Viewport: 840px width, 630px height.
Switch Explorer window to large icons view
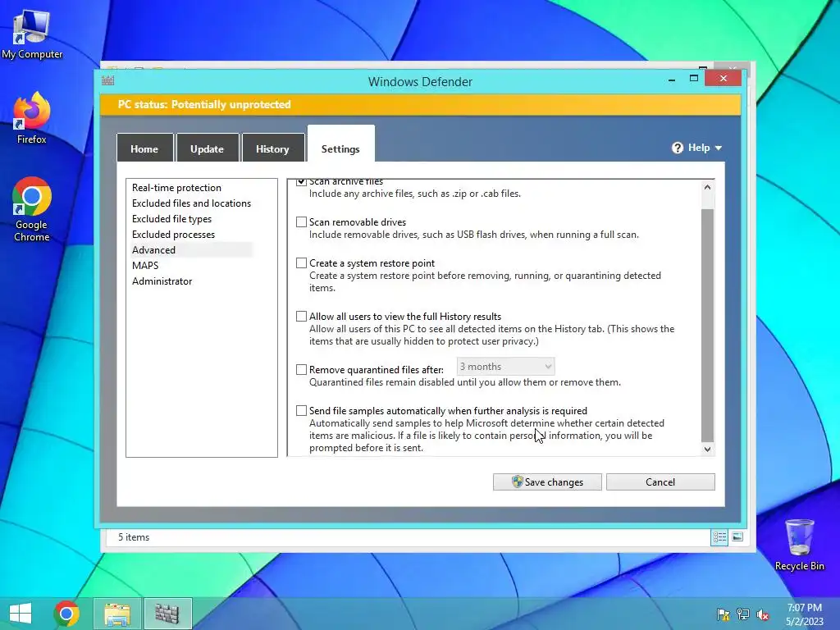tap(737, 536)
